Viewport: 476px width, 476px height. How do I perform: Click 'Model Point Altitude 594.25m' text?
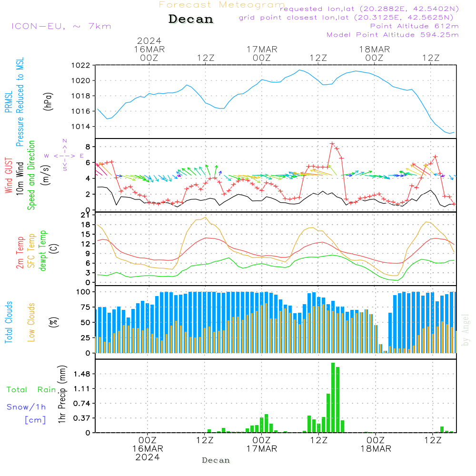(x=393, y=35)
